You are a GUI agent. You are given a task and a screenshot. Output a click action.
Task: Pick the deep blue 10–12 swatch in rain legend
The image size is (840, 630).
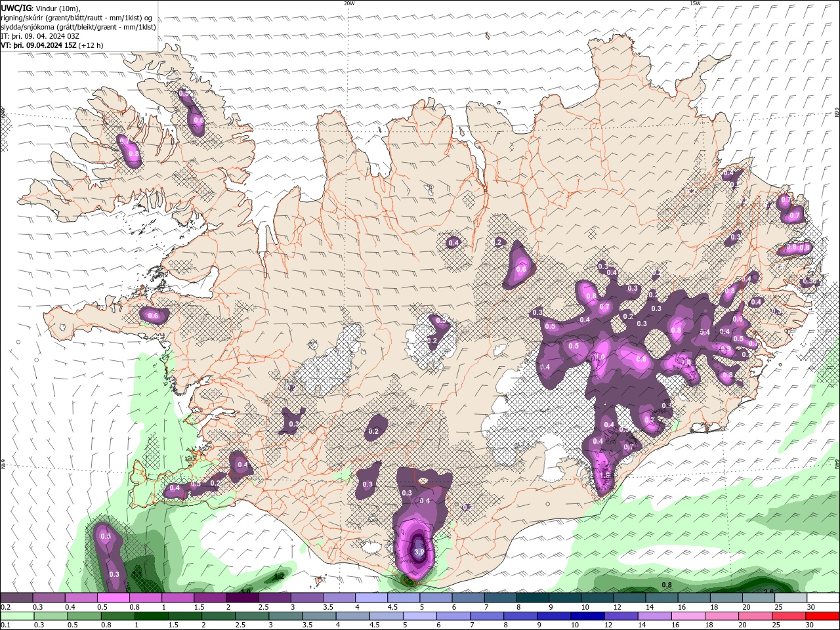587,616
